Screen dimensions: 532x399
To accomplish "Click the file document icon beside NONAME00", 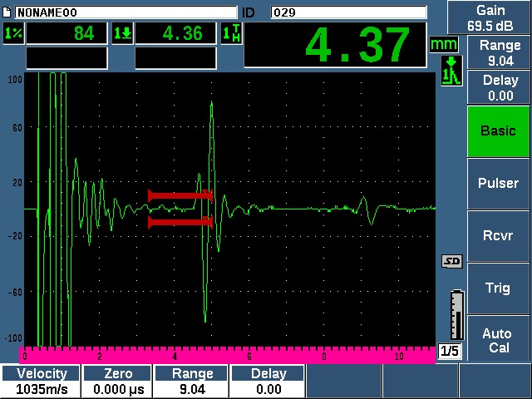I will [7, 12].
